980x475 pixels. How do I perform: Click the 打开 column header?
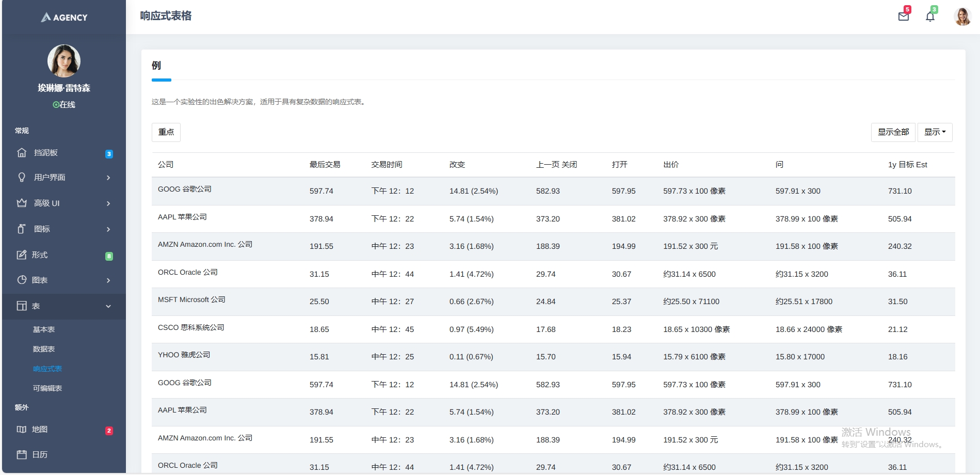click(620, 165)
